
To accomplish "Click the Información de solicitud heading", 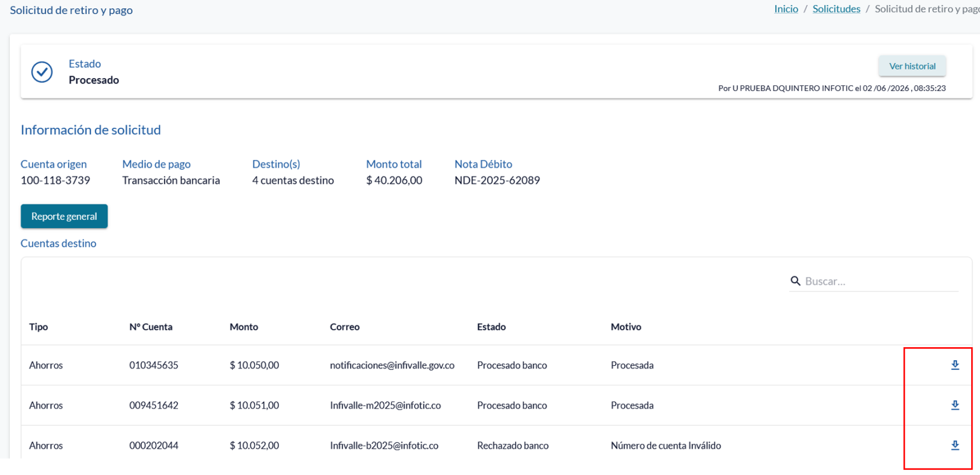I will pyautogui.click(x=90, y=130).
